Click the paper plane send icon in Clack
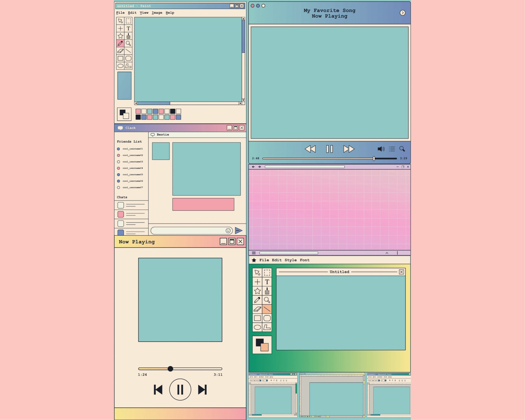 (239, 230)
